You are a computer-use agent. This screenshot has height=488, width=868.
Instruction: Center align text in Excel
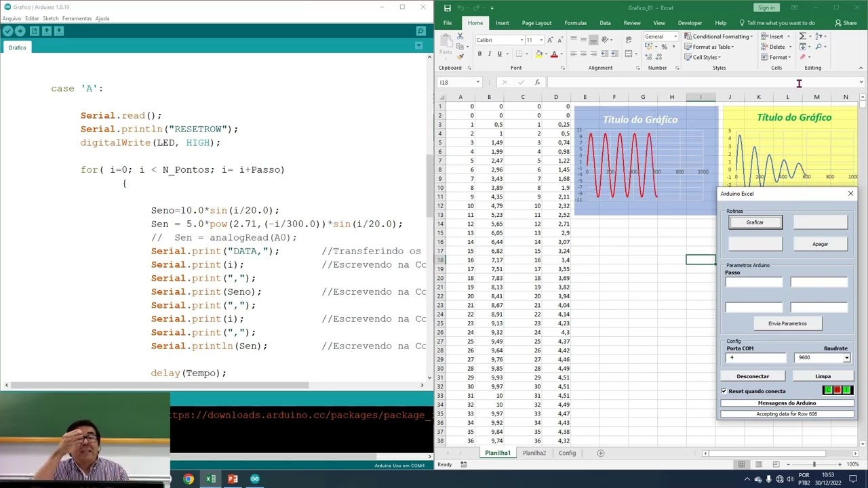point(583,54)
